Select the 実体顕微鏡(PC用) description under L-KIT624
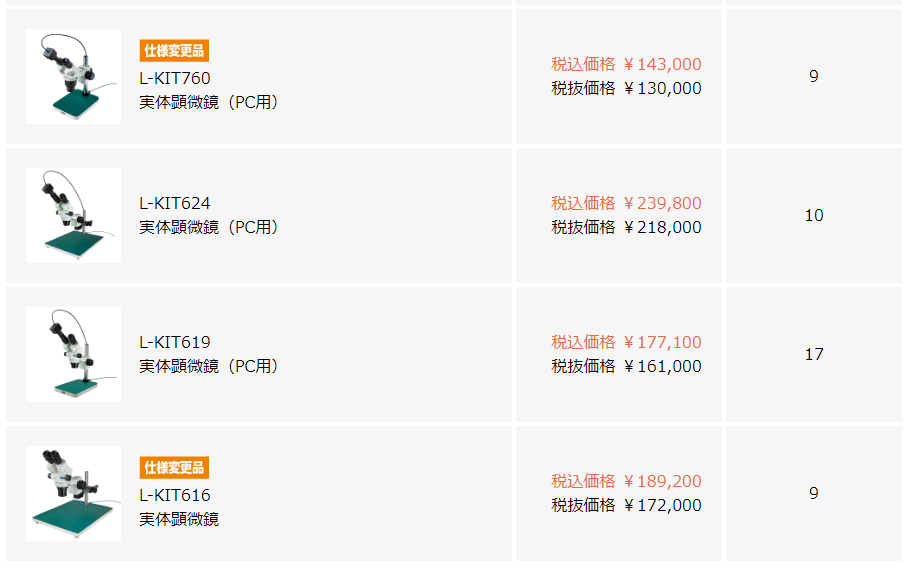The height and width of the screenshot is (567, 908). (x=210, y=227)
